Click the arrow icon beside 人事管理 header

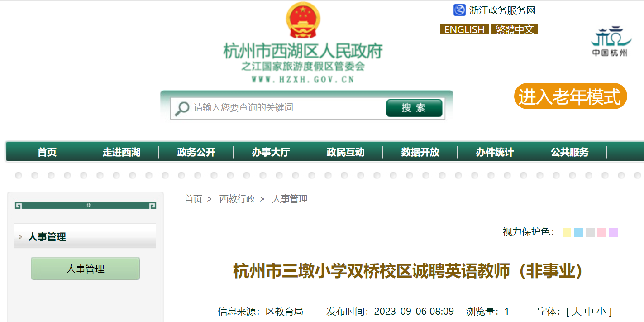coord(20,237)
